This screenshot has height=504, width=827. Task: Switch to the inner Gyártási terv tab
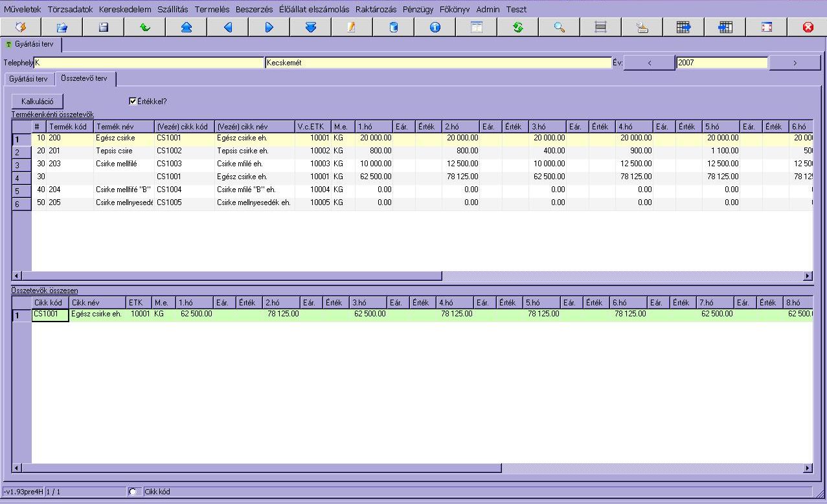28,79
